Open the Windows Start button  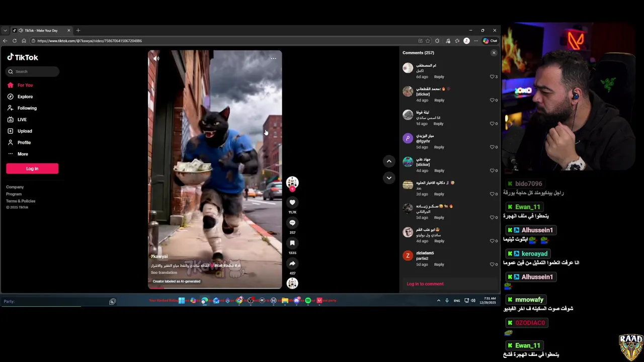point(182,301)
